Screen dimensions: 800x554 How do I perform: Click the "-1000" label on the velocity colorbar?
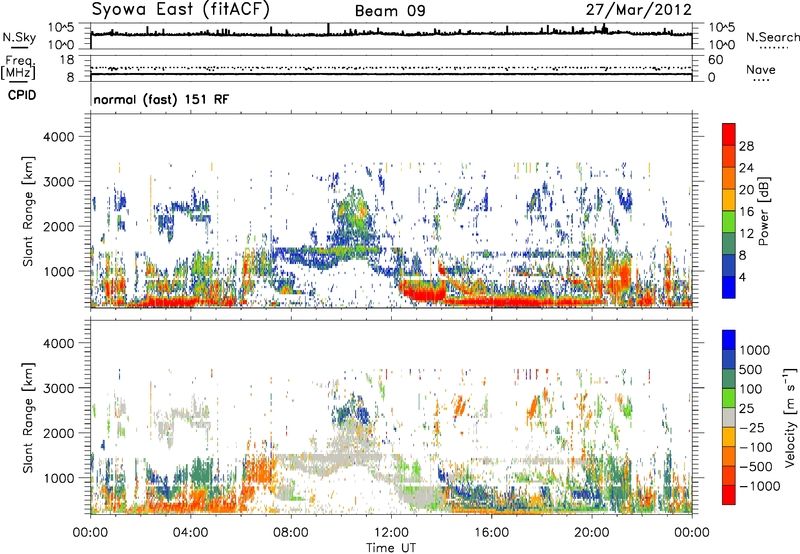pos(760,486)
